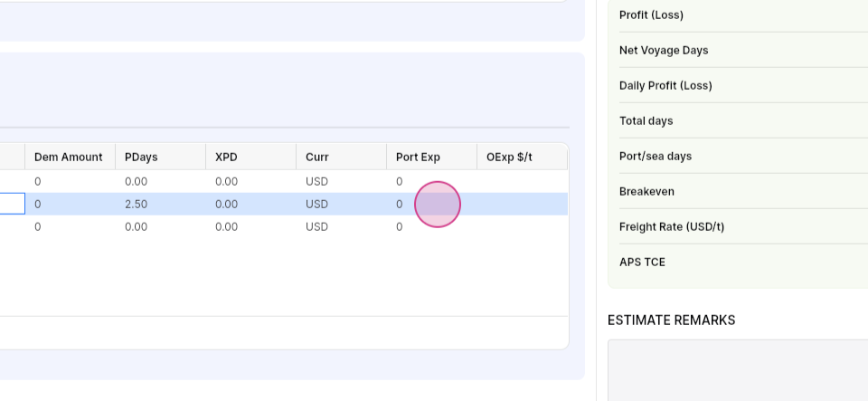Click the highlighted row's XPD value
This screenshot has width=868, height=401.
click(250, 204)
